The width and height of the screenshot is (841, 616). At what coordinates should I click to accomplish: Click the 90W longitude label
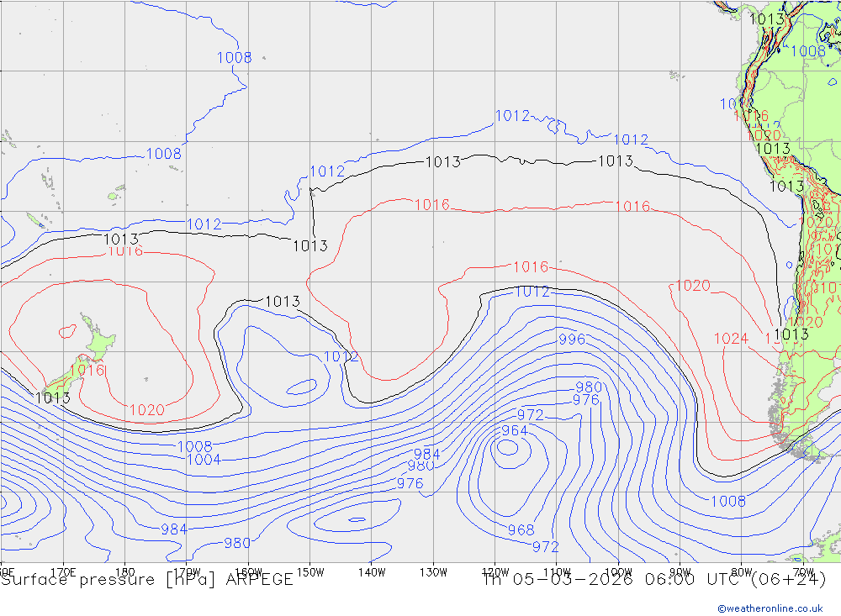click(x=680, y=572)
